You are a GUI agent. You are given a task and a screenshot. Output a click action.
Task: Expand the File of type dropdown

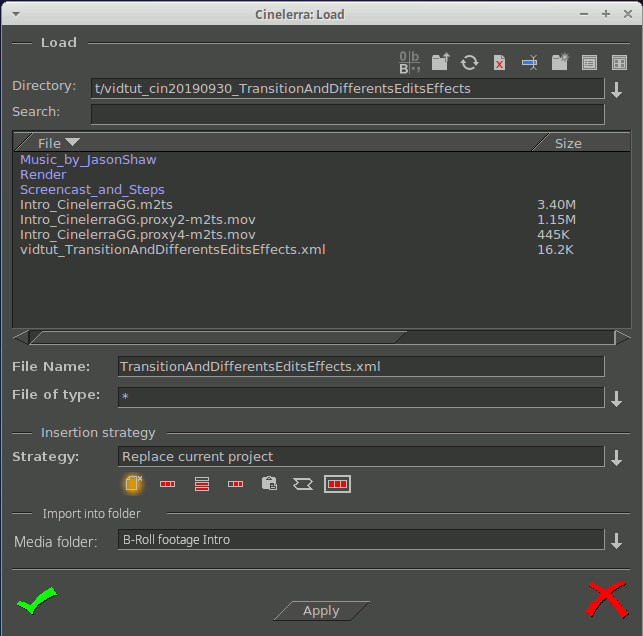[617, 398]
